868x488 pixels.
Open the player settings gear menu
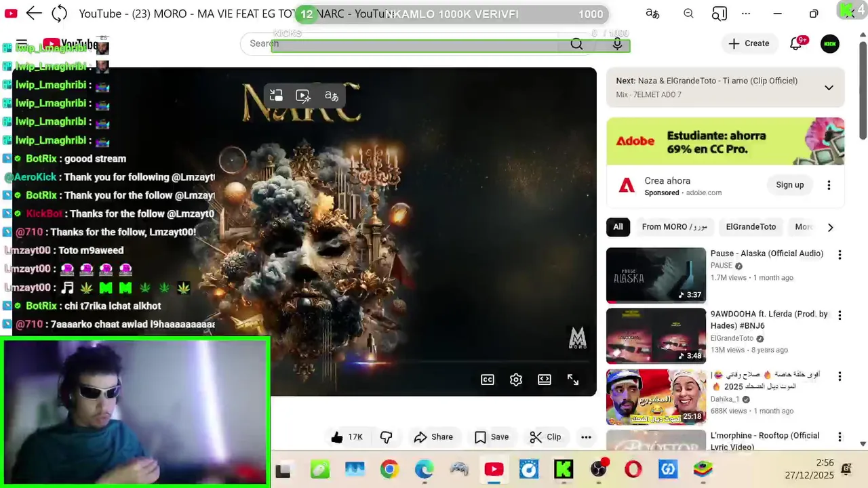[x=516, y=380]
